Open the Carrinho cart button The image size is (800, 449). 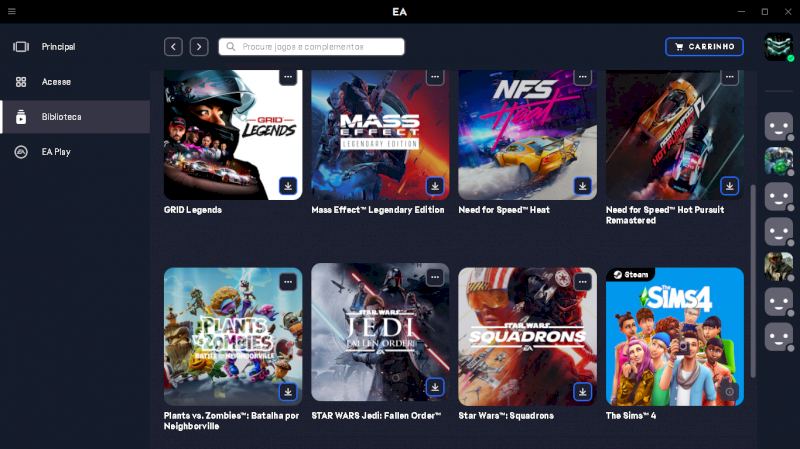pos(704,47)
